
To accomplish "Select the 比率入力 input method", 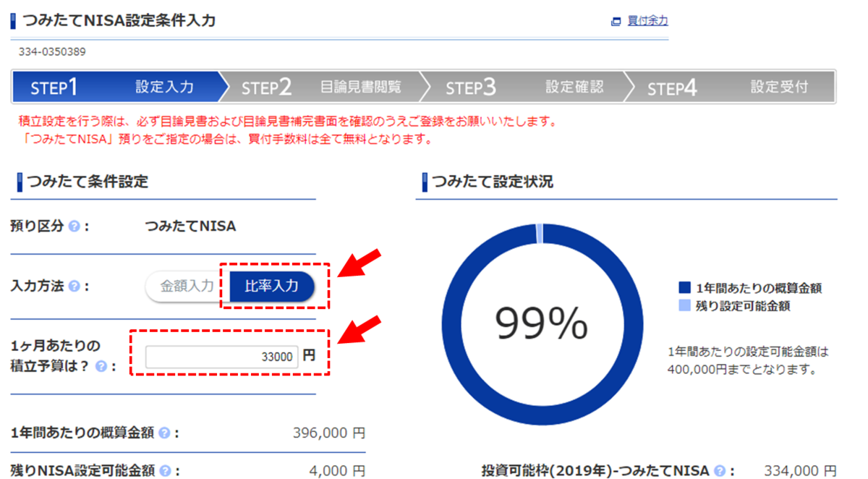I will [272, 287].
